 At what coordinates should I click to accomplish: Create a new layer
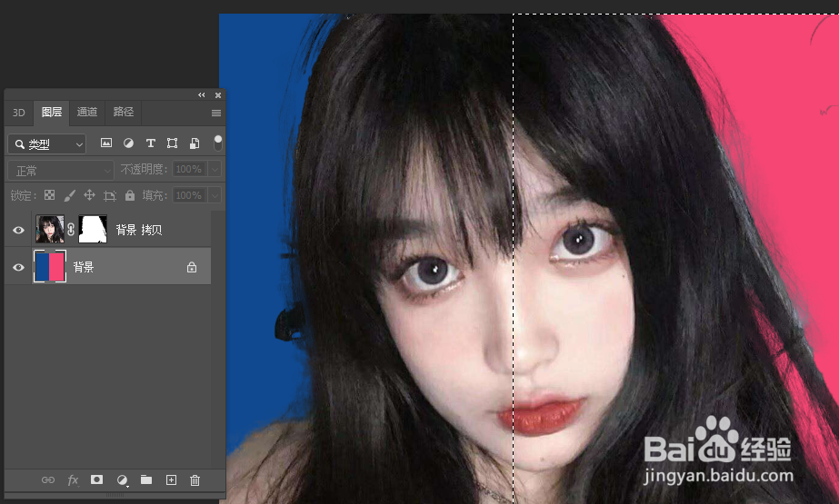pyautogui.click(x=171, y=480)
